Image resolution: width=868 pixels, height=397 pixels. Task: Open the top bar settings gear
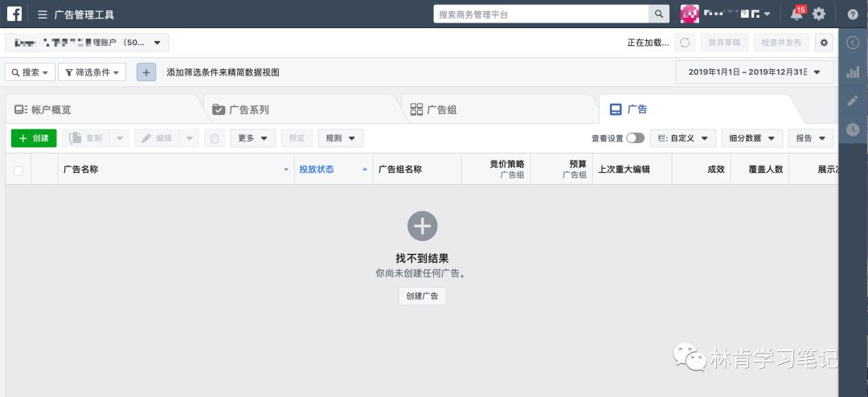coord(819,14)
